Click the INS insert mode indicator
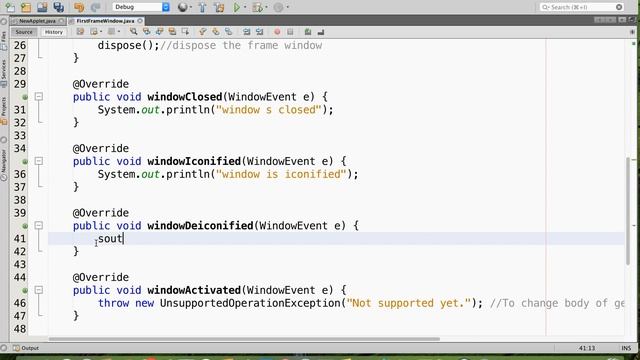Image resolution: width=640 pixels, height=360 pixels. 626,348
